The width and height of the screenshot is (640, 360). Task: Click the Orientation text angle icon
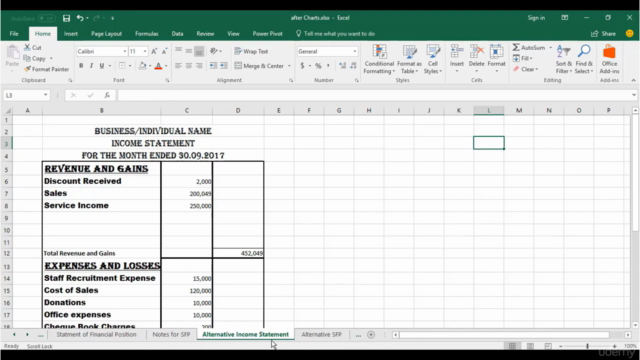pos(213,51)
